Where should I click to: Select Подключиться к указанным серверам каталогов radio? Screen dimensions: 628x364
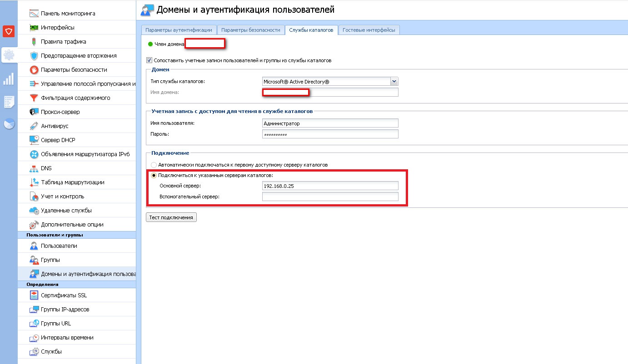[x=154, y=175]
